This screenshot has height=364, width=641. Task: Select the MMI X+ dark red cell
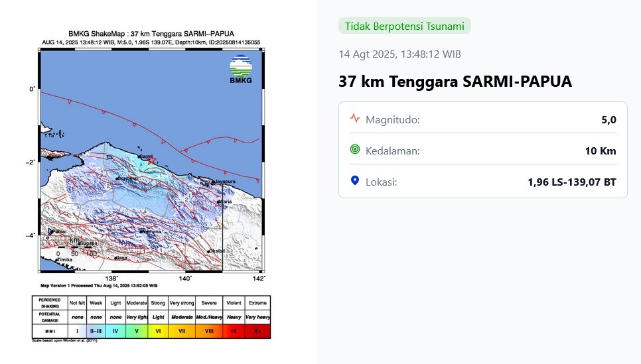[257, 331]
